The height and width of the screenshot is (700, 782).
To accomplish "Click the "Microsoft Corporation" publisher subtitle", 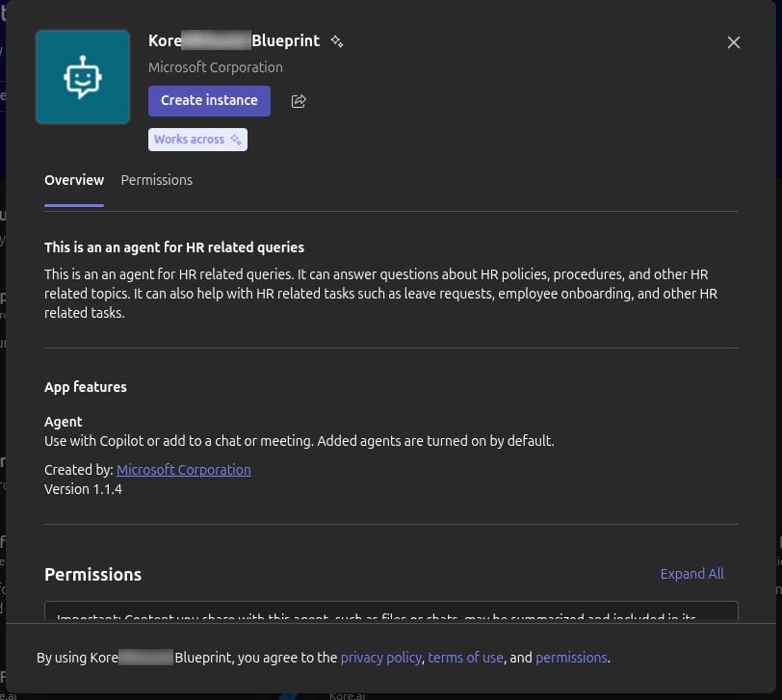I will (216, 67).
